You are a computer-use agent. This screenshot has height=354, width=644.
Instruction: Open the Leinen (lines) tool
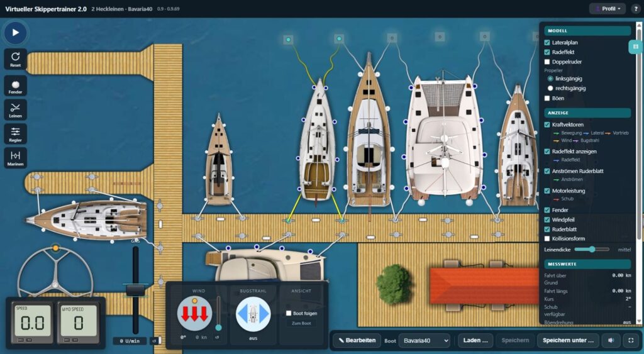[x=16, y=110]
